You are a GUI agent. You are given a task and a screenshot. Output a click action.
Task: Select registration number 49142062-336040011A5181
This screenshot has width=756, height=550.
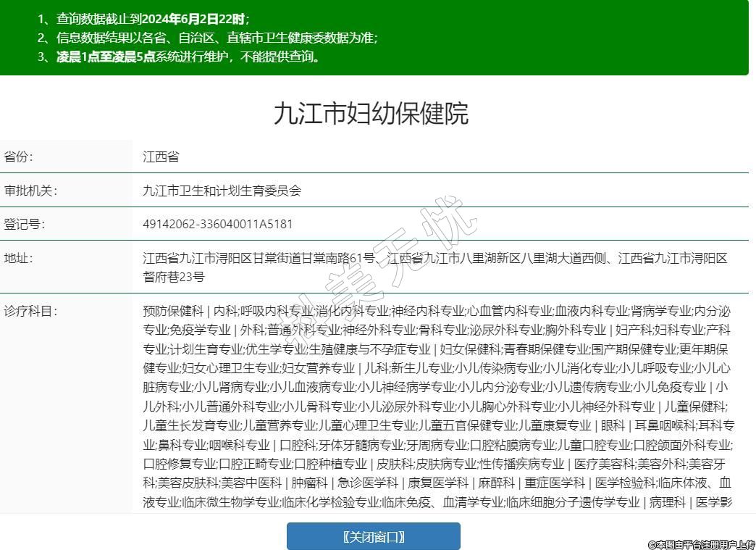coord(218,224)
